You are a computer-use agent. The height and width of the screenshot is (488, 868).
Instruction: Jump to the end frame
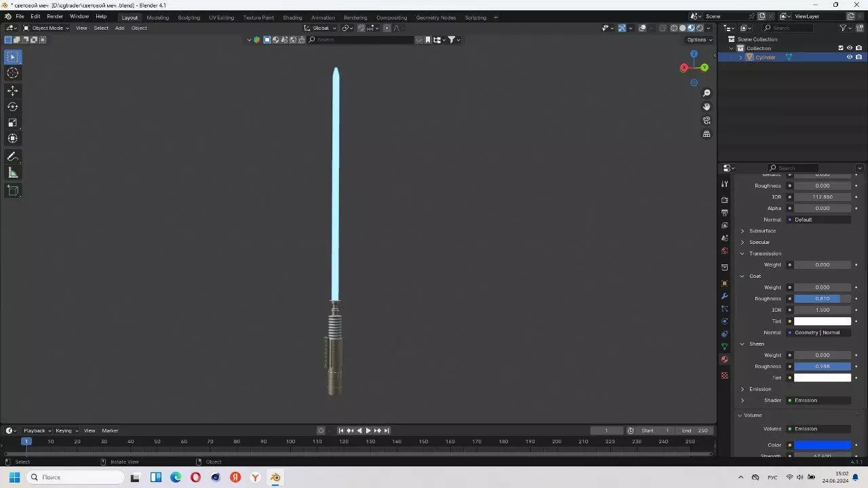point(387,430)
